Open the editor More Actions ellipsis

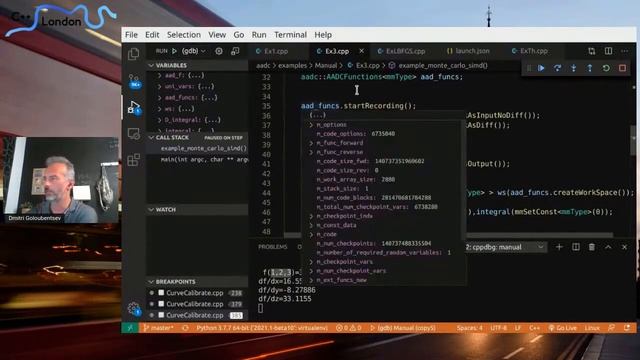625,51
